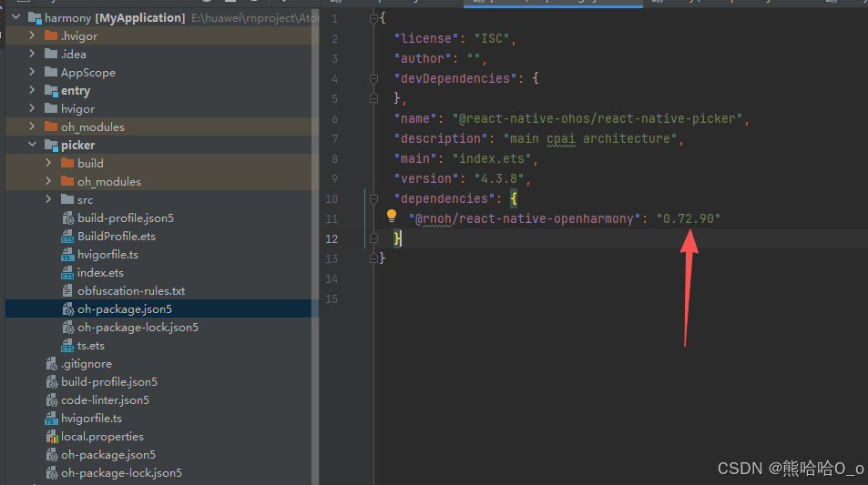Image resolution: width=868 pixels, height=485 pixels.
Task: Expand the .idea folder
Action: [x=32, y=54]
